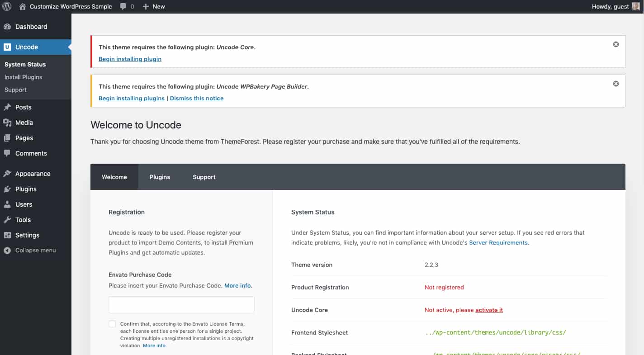Image resolution: width=644 pixels, height=355 pixels.
Task: Click Howdy, guest account text
Action: [x=610, y=6]
